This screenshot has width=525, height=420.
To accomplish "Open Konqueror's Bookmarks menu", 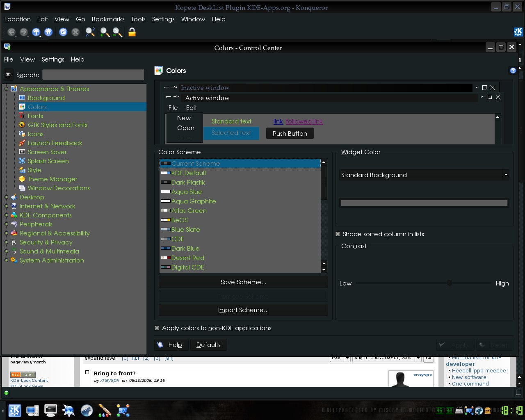I will click(108, 19).
